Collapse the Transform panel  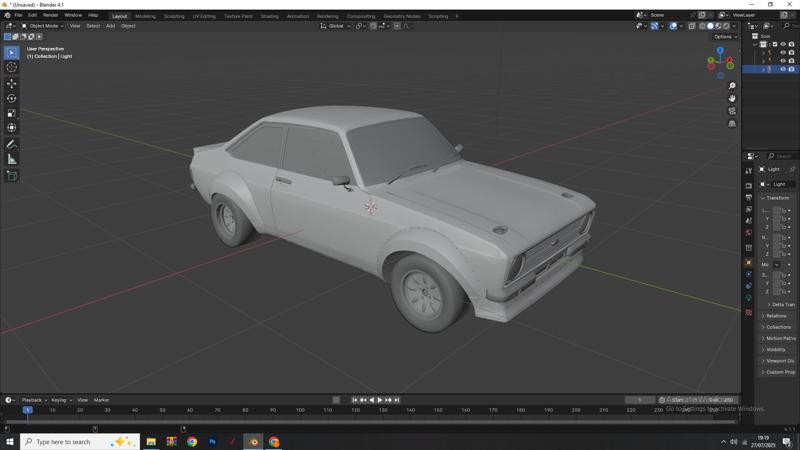coord(775,198)
